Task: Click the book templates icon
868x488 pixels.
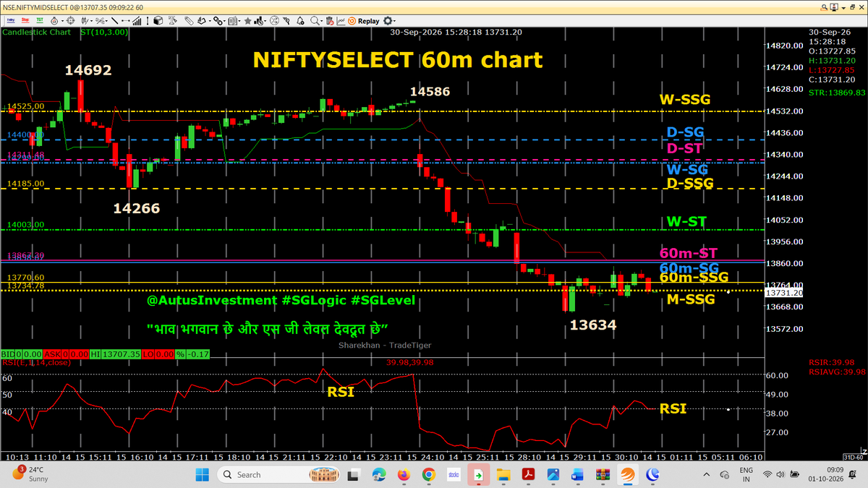Action: (232, 21)
